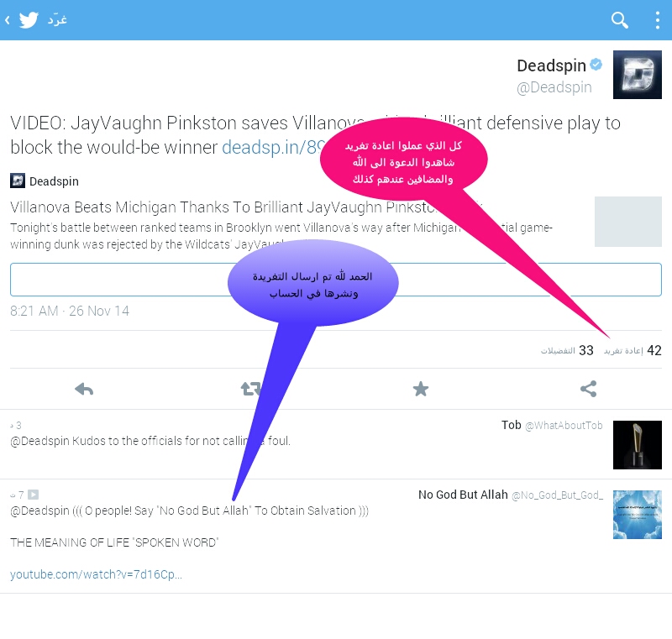Tap the Twitter bird logo
The height and width of the screenshot is (639, 672).
tap(29, 20)
